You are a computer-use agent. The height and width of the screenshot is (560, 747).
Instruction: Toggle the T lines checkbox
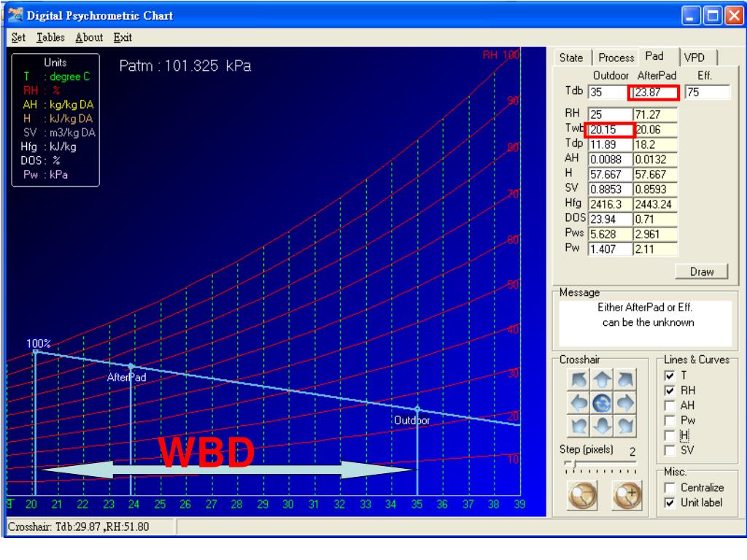click(670, 376)
